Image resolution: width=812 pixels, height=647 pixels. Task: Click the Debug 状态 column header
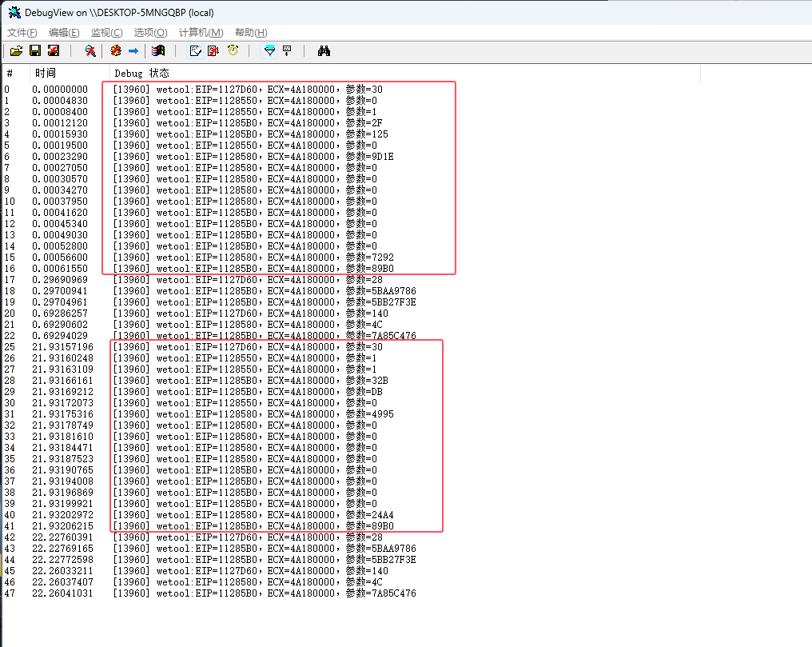tap(405, 73)
